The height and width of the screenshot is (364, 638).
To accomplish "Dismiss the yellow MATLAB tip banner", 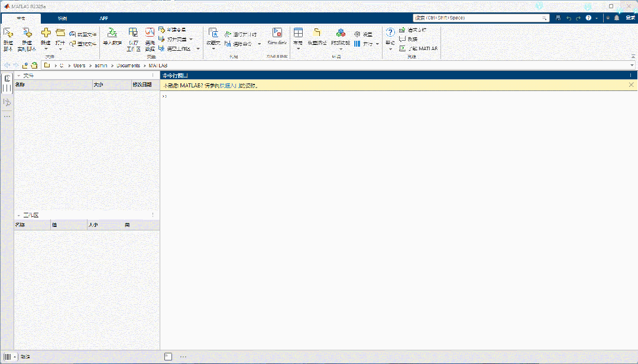I will 631,85.
